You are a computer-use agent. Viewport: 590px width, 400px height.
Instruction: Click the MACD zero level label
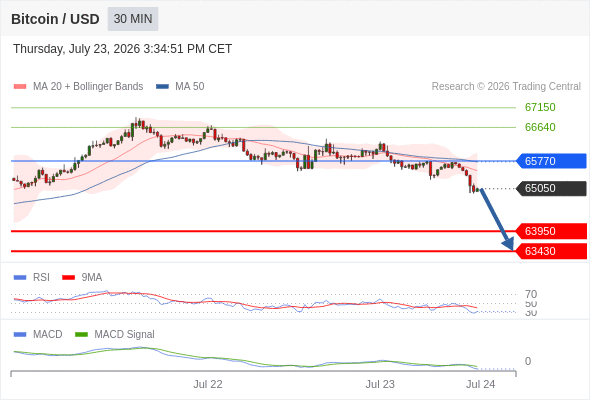tap(528, 361)
